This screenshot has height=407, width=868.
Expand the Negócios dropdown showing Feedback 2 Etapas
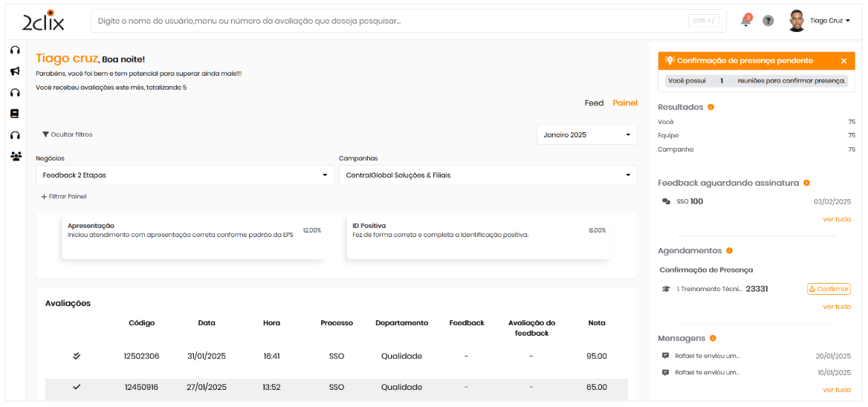pyautogui.click(x=184, y=175)
